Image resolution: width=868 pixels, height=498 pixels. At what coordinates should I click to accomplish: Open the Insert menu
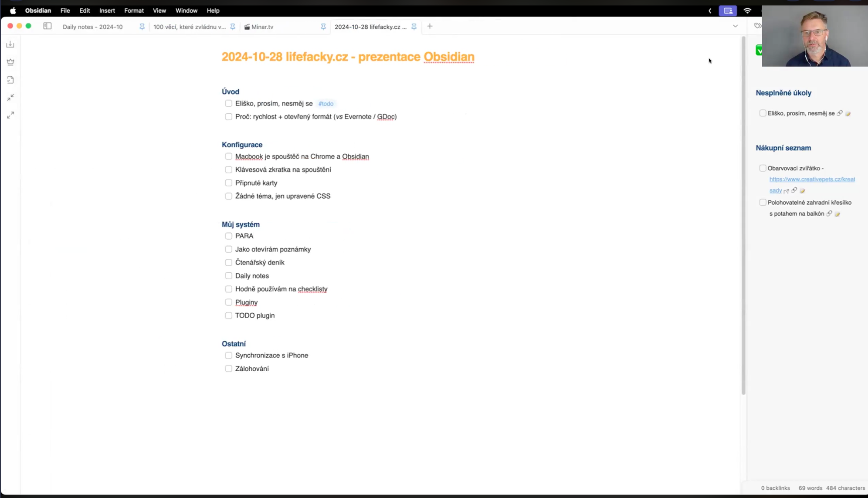pyautogui.click(x=107, y=10)
